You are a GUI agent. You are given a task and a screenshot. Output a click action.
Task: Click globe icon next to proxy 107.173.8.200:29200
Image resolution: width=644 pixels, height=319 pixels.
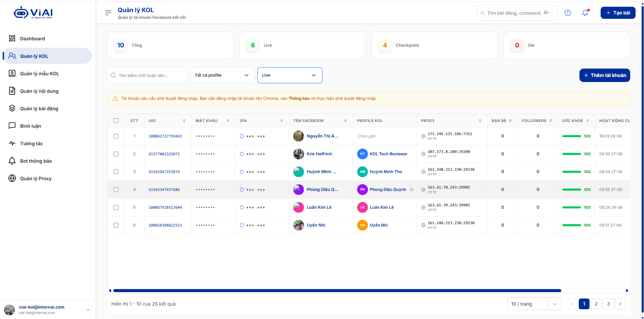pos(423,154)
